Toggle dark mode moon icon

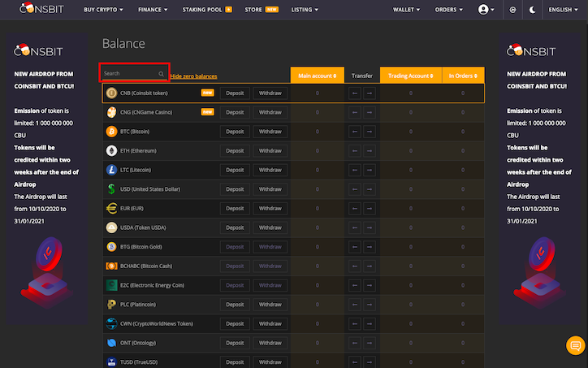pos(532,10)
